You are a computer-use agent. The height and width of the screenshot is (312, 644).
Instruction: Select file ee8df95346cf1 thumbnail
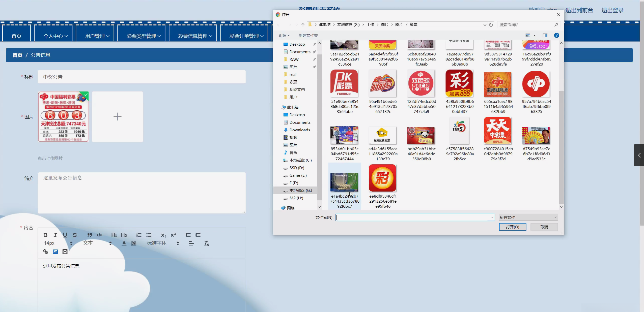(x=383, y=186)
